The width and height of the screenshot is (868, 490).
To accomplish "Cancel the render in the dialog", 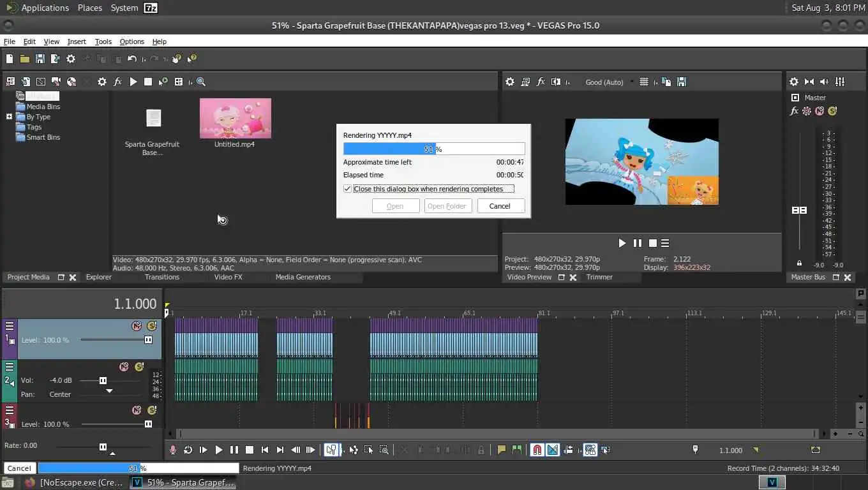I will pyautogui.click(x=501, y=206).
